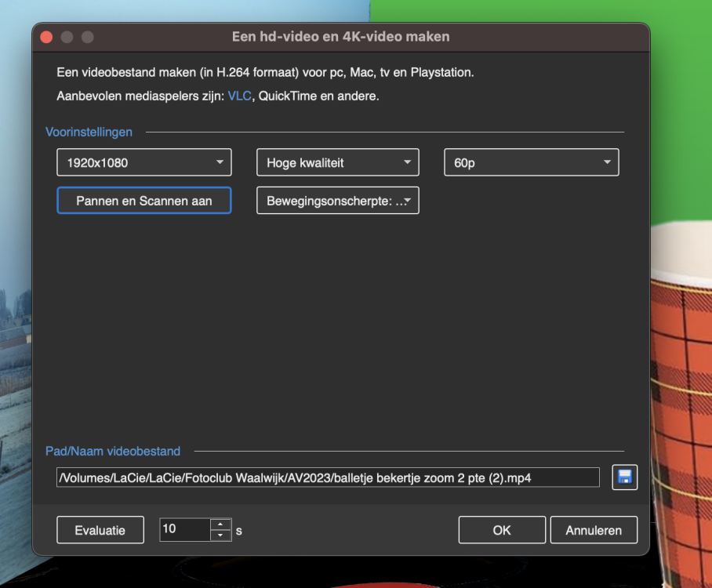Screen dimensions: 712x588
Task: Click the evaluation duration field showing 10
Action: pyautogui.click(x=184, y=529)
